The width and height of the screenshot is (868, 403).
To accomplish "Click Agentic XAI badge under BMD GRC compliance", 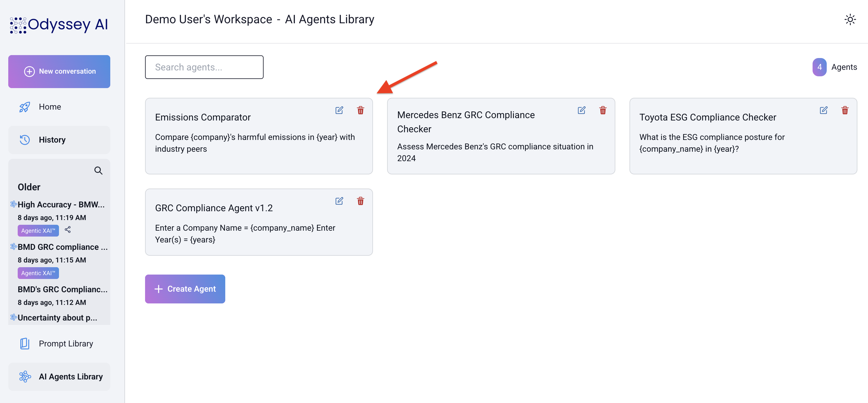I will 38,273.
